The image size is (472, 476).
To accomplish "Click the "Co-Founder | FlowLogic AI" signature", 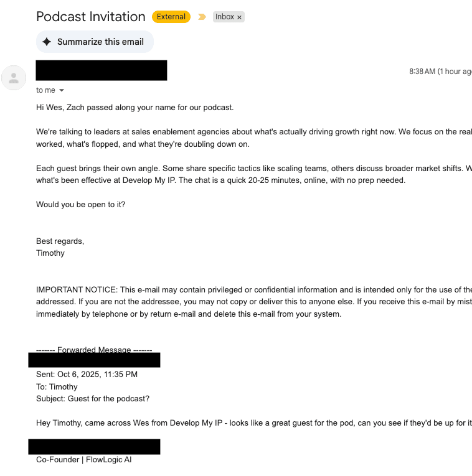I will coord(84,460).
